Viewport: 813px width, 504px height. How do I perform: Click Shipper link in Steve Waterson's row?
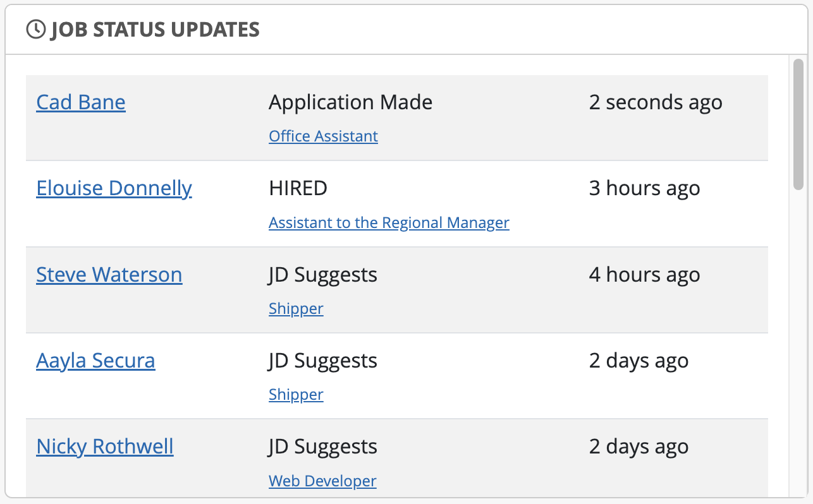click(x=296, y=309)
